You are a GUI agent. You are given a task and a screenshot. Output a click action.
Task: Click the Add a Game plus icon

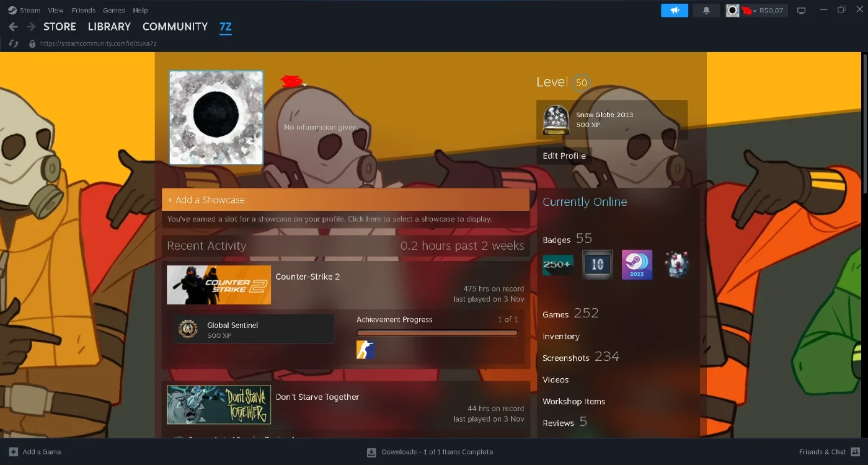tap(14, 452)
